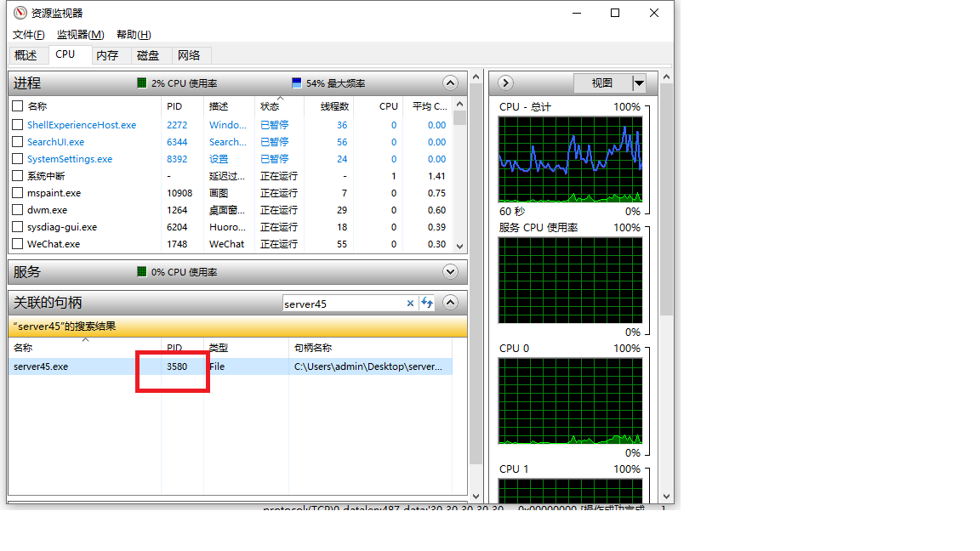This screenshot has width=980, height=551.
Task: Click the server45 handle search field
Action: point(343,304)
